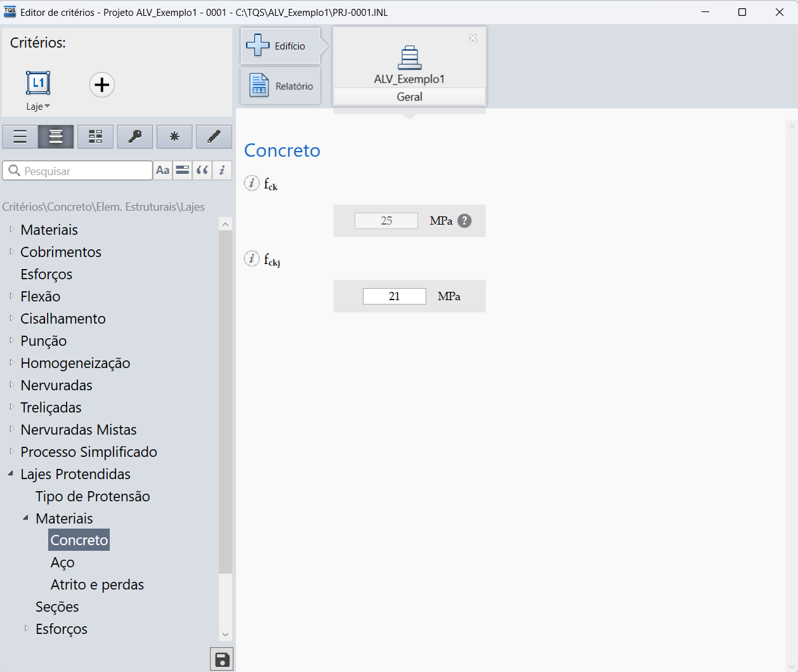Expand the Treliçadas tree node
This screenshot has height=672, width=798.
point(11,407)
